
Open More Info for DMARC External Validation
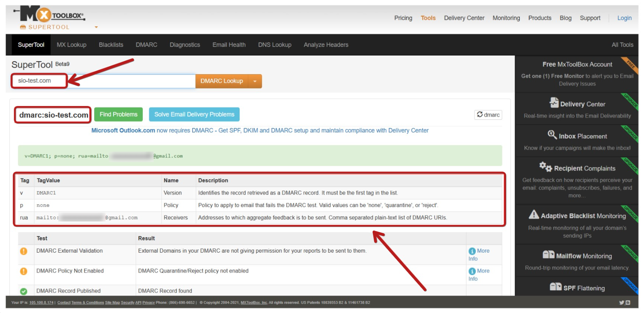pyautogui.click(x=479, y=255)
